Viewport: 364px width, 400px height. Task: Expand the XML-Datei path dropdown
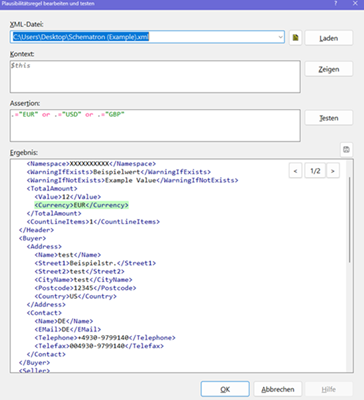point(280,37)
